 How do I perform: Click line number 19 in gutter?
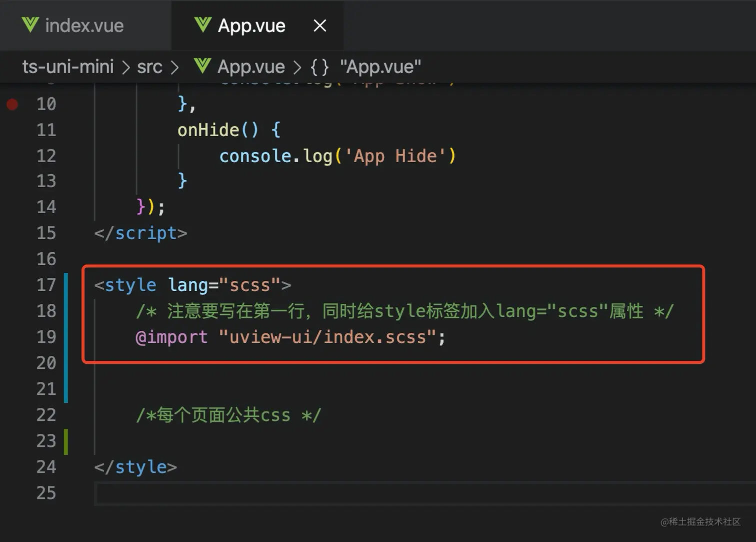(46, 337)
